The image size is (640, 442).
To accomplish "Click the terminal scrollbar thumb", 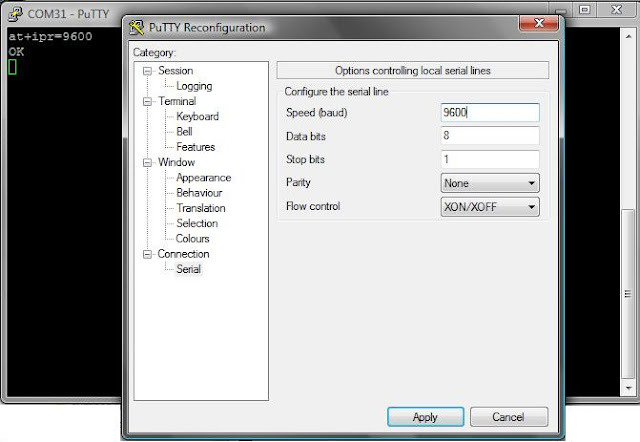I will point(628,294).
